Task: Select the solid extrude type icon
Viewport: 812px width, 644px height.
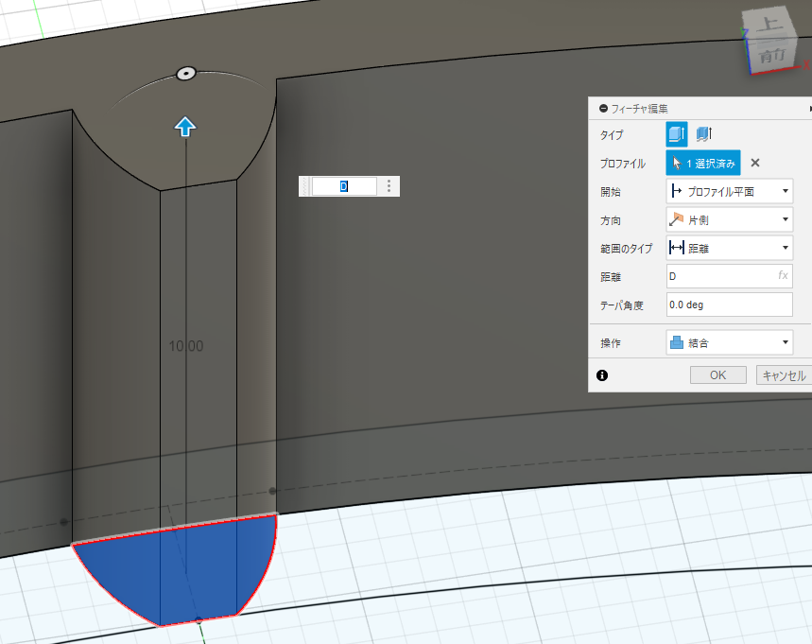Action: (x=677, y=134)
